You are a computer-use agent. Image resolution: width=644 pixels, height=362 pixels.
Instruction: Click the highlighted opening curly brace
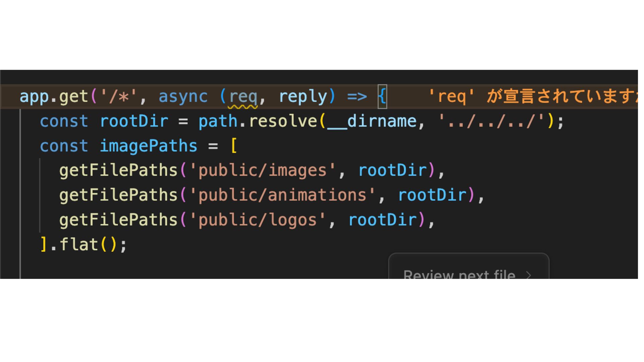tap(382, 97)
